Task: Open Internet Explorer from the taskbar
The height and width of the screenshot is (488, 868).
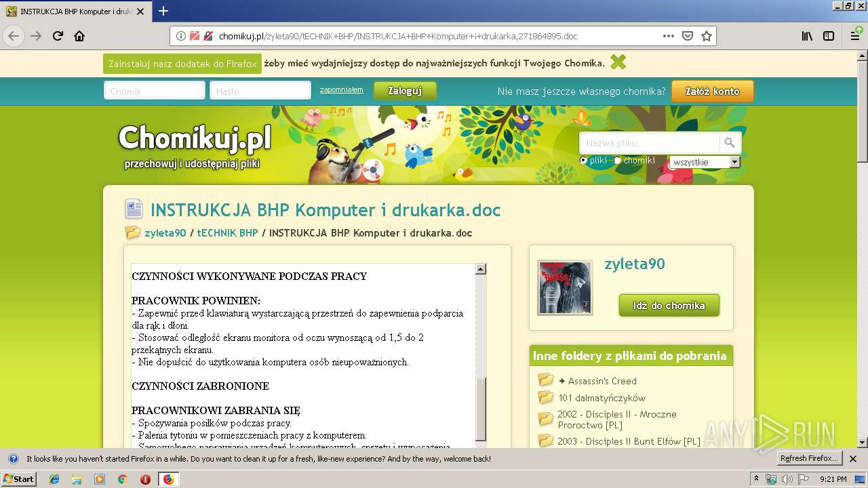Action: (x=54, y=479)
